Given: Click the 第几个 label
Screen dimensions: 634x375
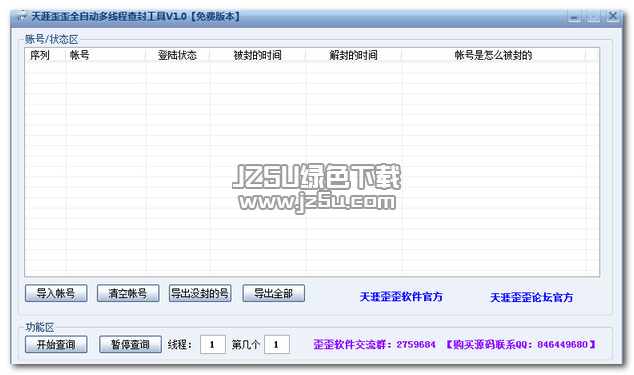Looking at the screenshot, I should click(x=245, y=345).
